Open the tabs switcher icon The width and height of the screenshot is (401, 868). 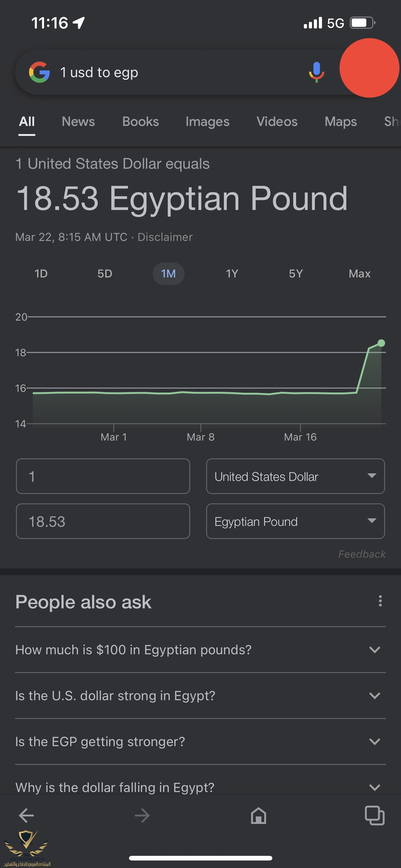click(x=374, y=816)
